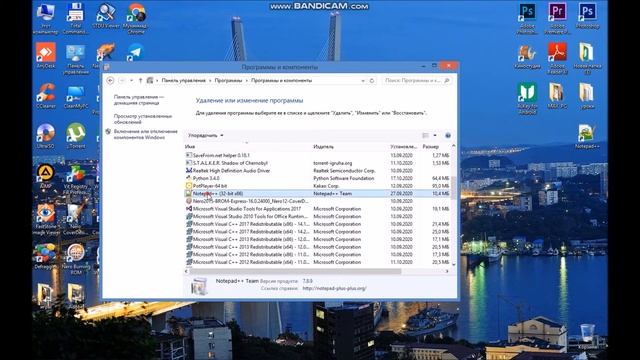Viewport: 640px width, 360px height.
Task: Launch Nero Burning ROM shortcut
Action: [x=76, y=260]
